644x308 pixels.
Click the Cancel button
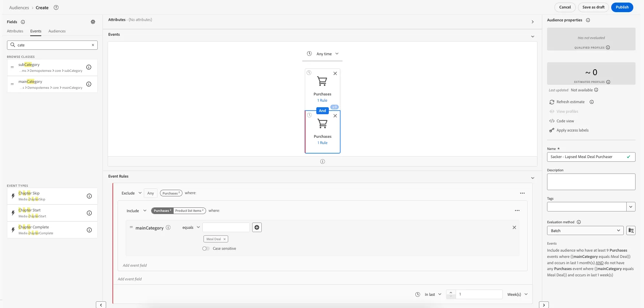click(565, 7)
